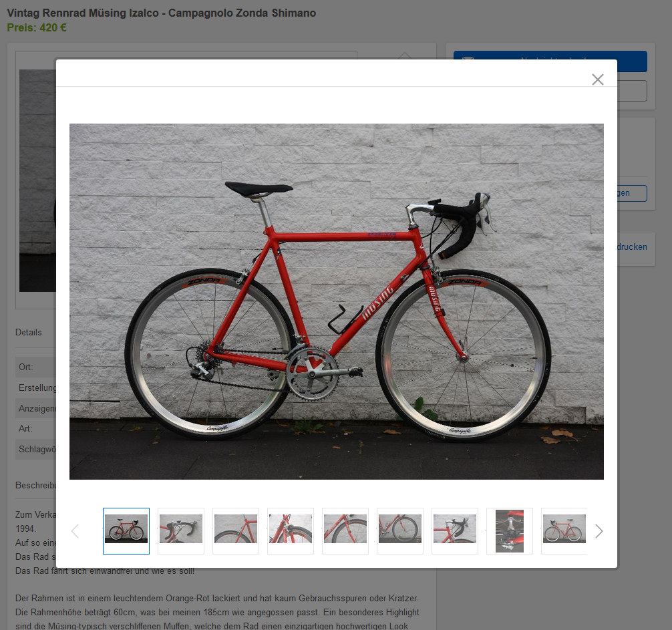The image size is (672, 630).
Task: Go to previous thumbnails with left chevron
Action: pyautogui.click(x=75, y=531)
